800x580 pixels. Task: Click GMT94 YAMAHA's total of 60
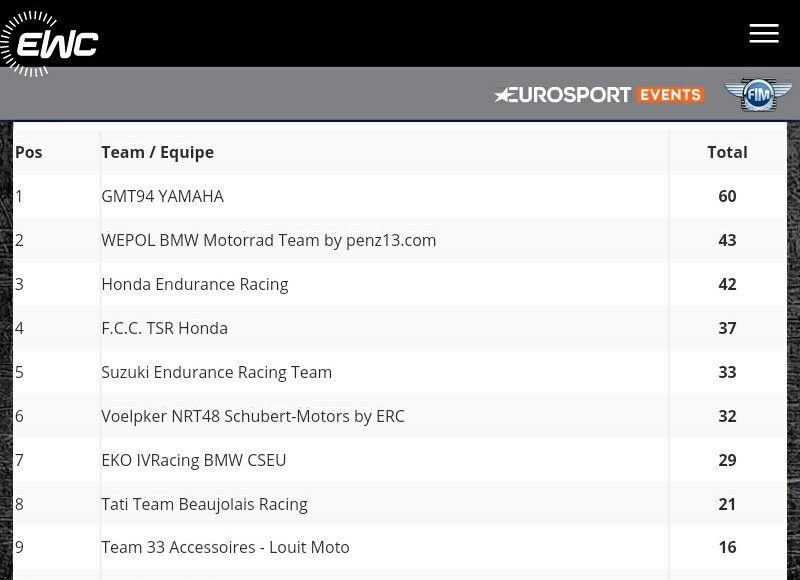pyautogui.click(x=727, y=197)
